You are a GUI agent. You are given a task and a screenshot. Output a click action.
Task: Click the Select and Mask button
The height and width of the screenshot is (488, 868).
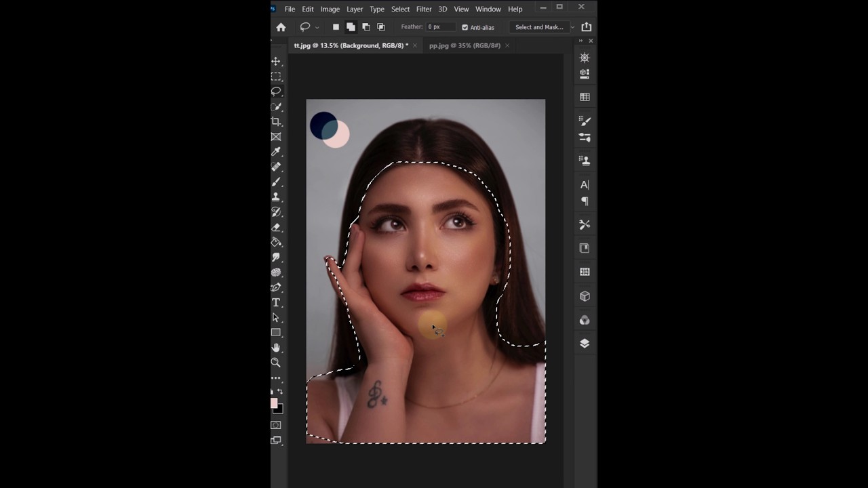click(539, 27)
